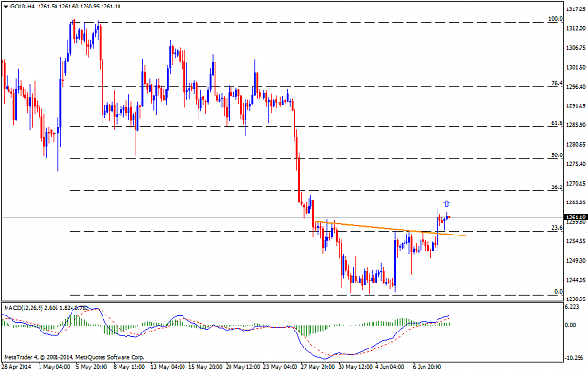
Task: Select the GOLD,H4 chart title text
Action: click(x=23, y=7)
